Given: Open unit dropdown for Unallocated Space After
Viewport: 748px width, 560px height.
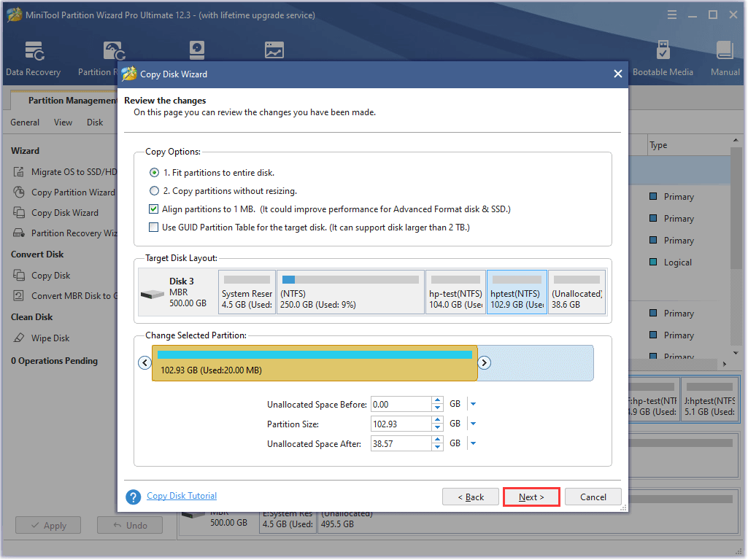Looking at the screenshot, I should tap(473, 443).
